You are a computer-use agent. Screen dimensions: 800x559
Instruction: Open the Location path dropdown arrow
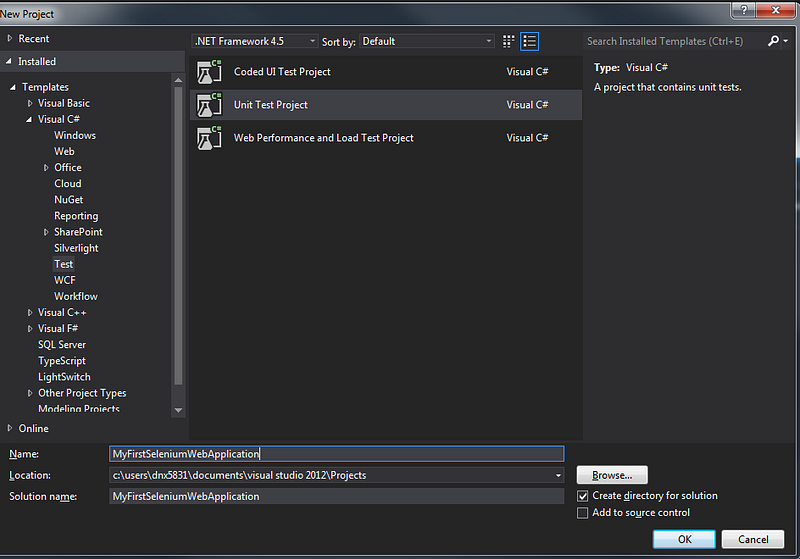(558, 475)
